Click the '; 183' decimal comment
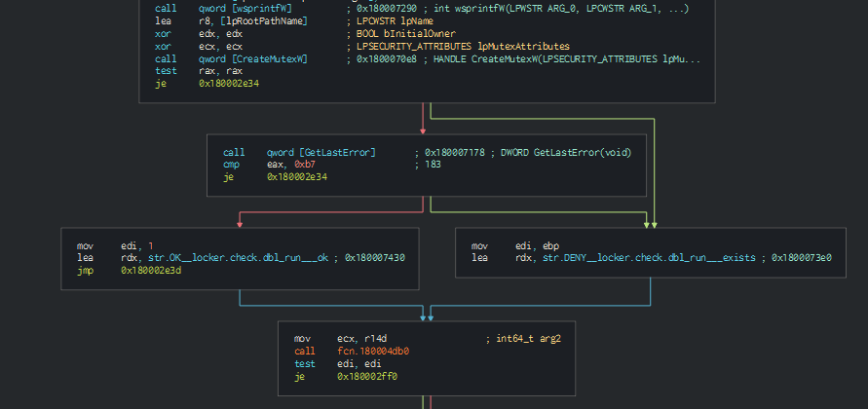868x409 pixels. point(428,165)
